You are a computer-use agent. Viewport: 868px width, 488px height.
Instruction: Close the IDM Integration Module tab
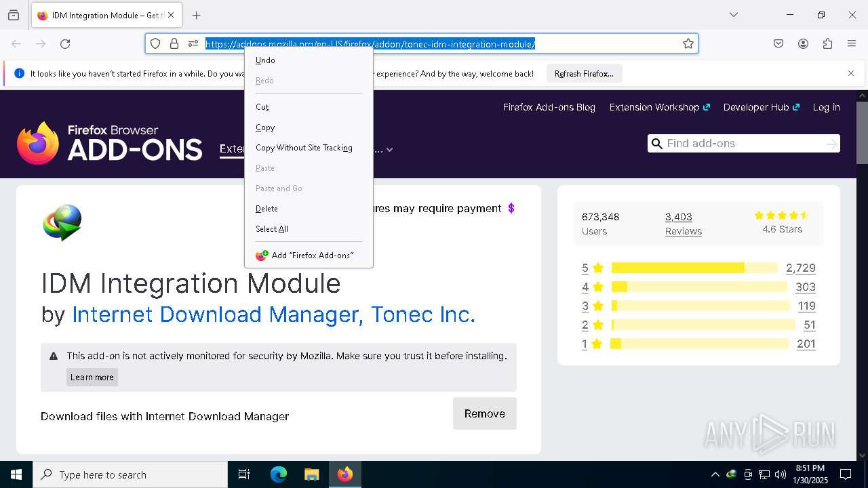pyautogui.click(x=171, y=15)
